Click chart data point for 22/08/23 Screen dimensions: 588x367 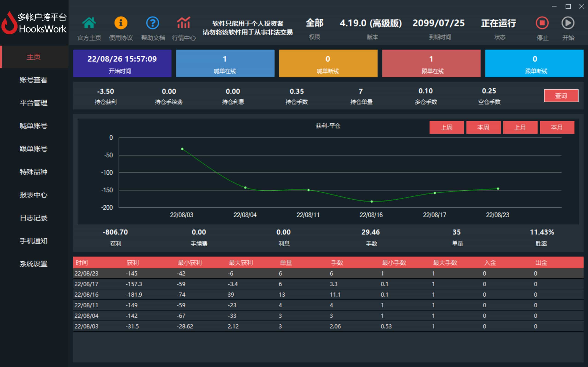click(498, 189)
